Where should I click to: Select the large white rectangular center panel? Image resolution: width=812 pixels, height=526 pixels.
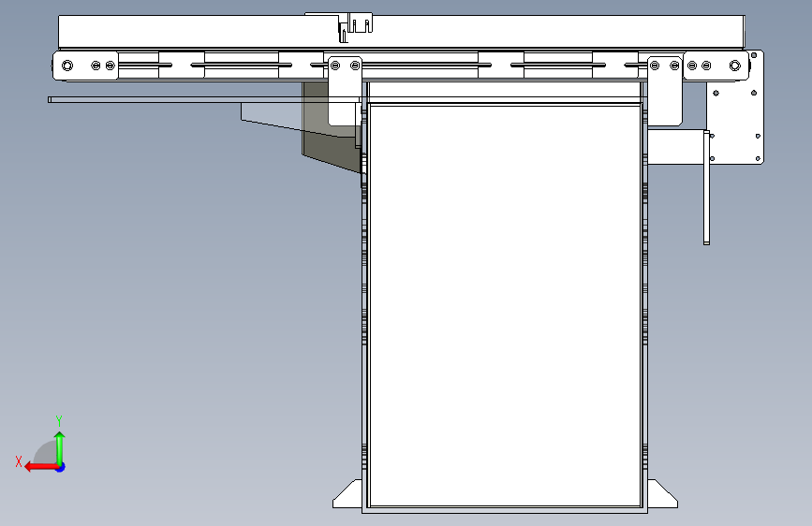[505, 305]
